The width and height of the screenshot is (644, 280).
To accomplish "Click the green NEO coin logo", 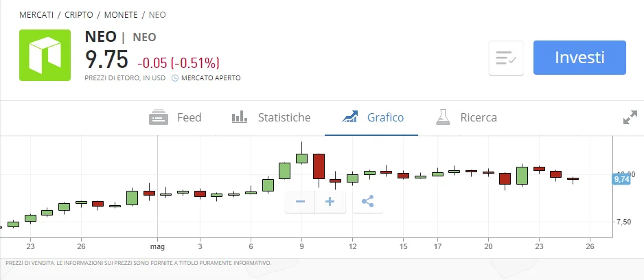I will click(45, 55).
